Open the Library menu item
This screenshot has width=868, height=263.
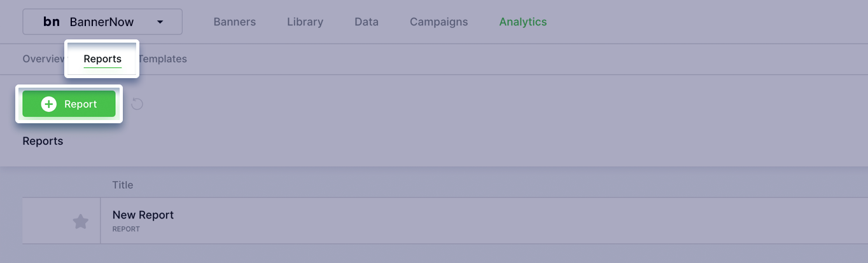[x=305, y=22]
